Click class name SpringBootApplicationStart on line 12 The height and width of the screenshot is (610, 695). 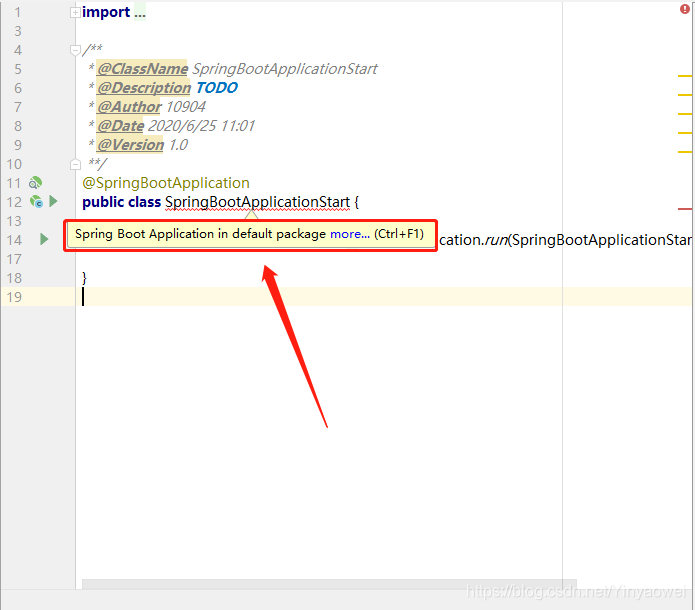(258, 202)
